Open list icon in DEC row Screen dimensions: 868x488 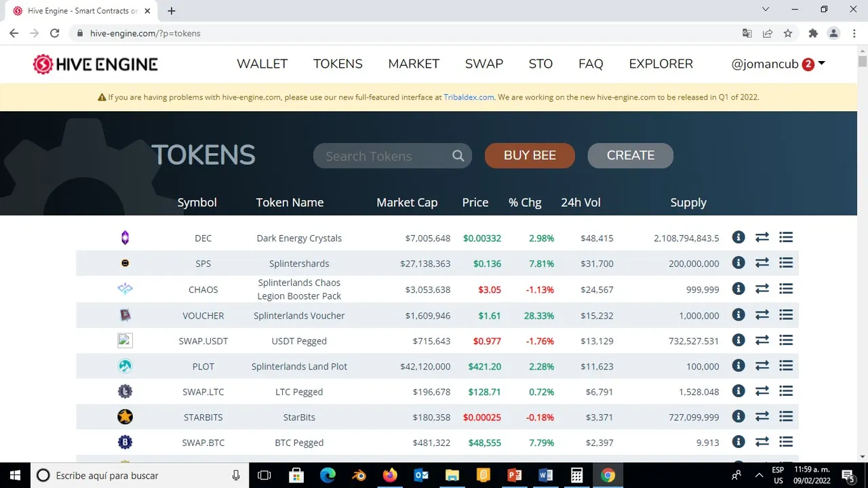(786, 237)
